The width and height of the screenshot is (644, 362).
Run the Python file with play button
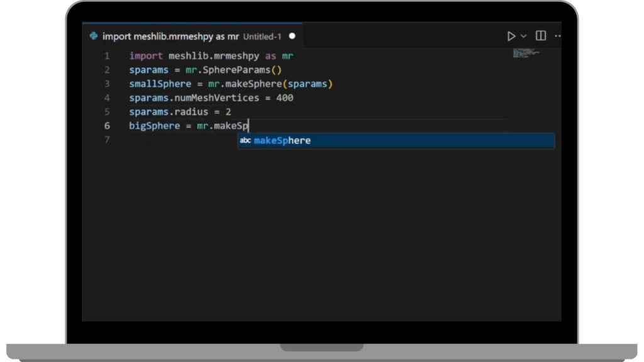tap(511, 36)
